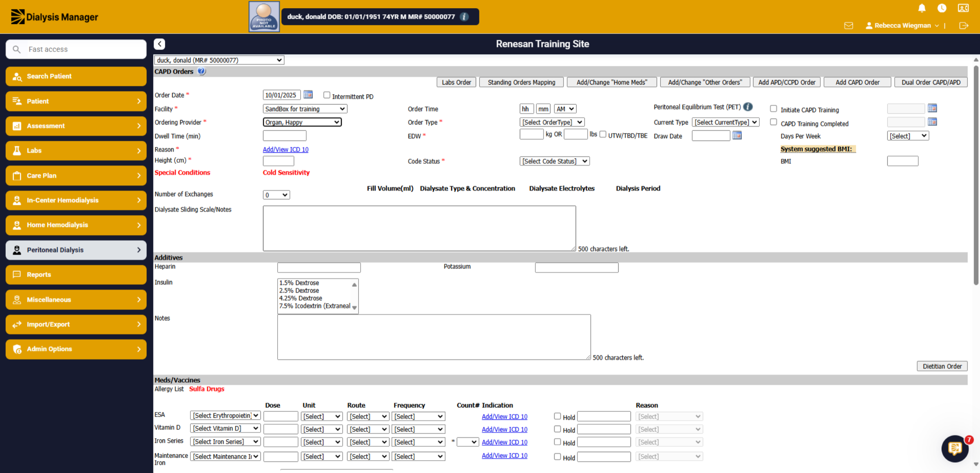Screen dimensions: 980x473
Task: Collapse the sidebar with the back arrow
Action: tap(160, 44)
